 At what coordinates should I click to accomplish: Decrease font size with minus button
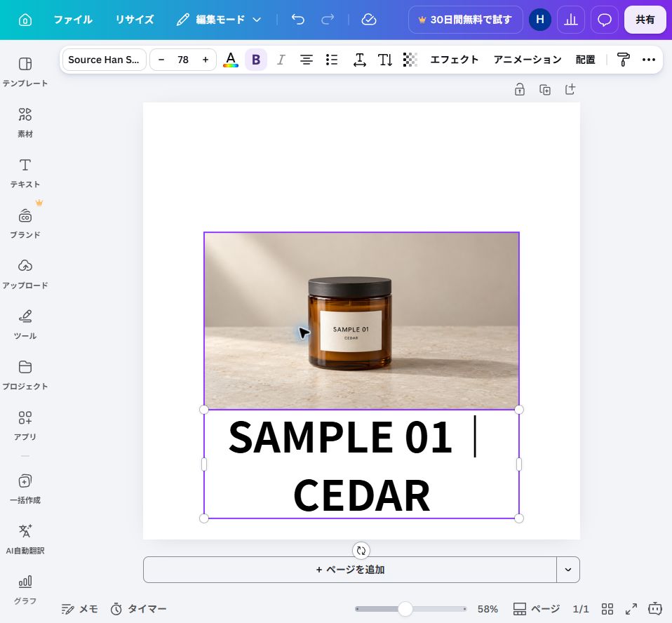click(x=161, y=60)
